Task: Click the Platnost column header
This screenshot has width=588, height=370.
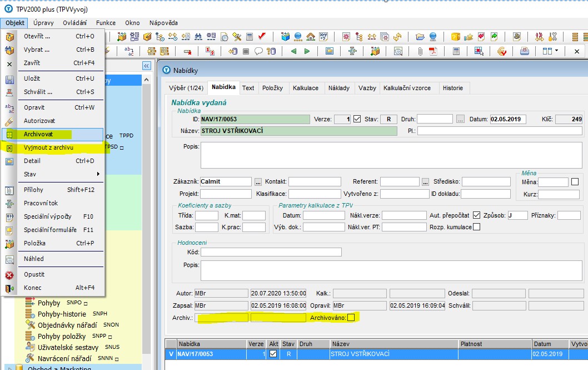Action: (x=495, y=344)
